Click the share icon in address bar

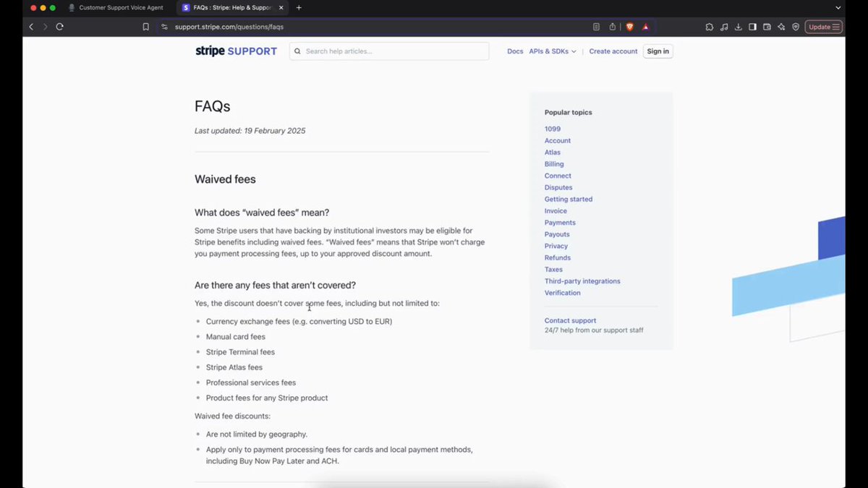(613, 27)
